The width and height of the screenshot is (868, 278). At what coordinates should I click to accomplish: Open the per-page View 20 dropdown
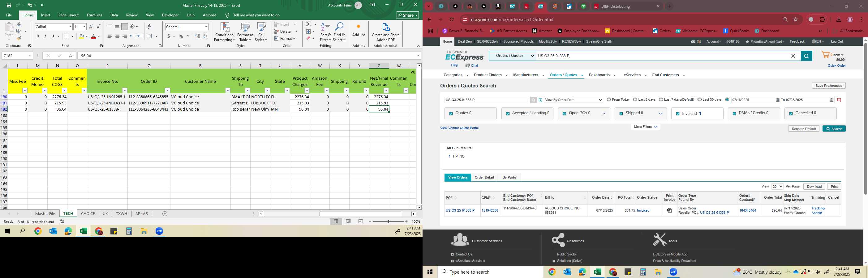click(x=777, y=187)
